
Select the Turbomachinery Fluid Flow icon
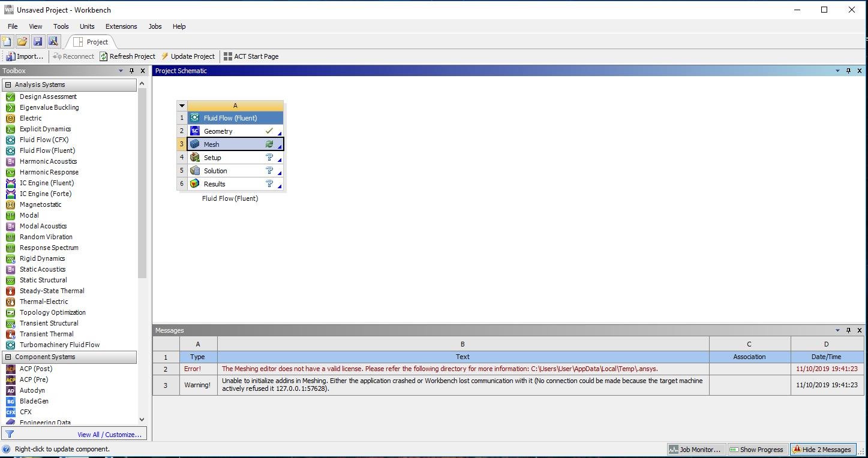pos(10,345)
